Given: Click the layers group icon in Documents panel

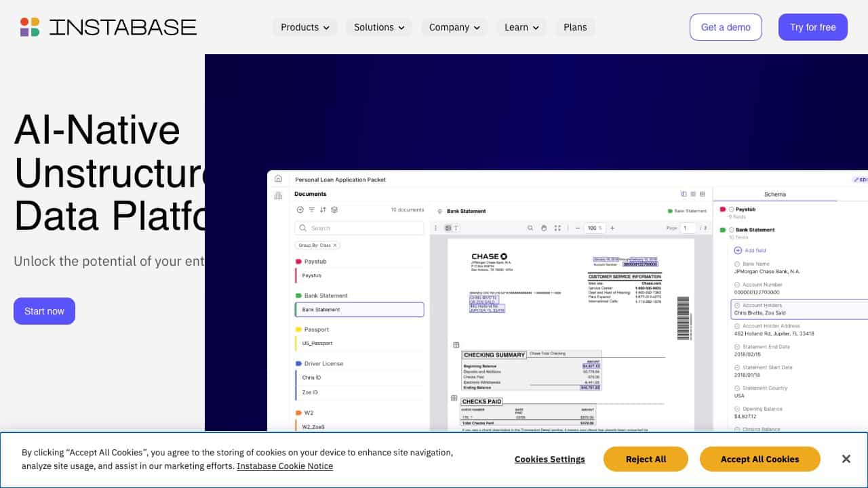Looking at the screenshot, I should pyautogui.click(x=334, y=210).
